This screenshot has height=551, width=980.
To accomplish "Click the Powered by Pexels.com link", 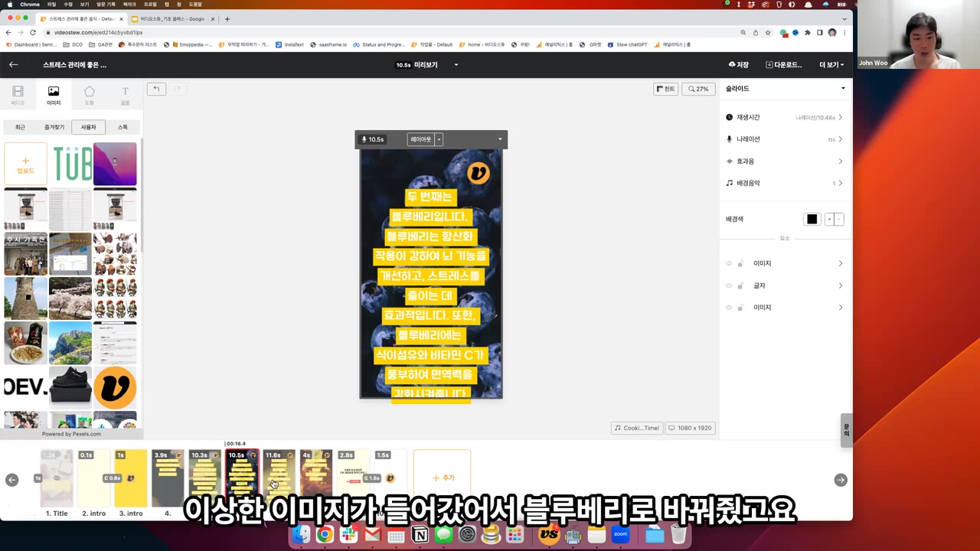I will [x=71, y=434].
